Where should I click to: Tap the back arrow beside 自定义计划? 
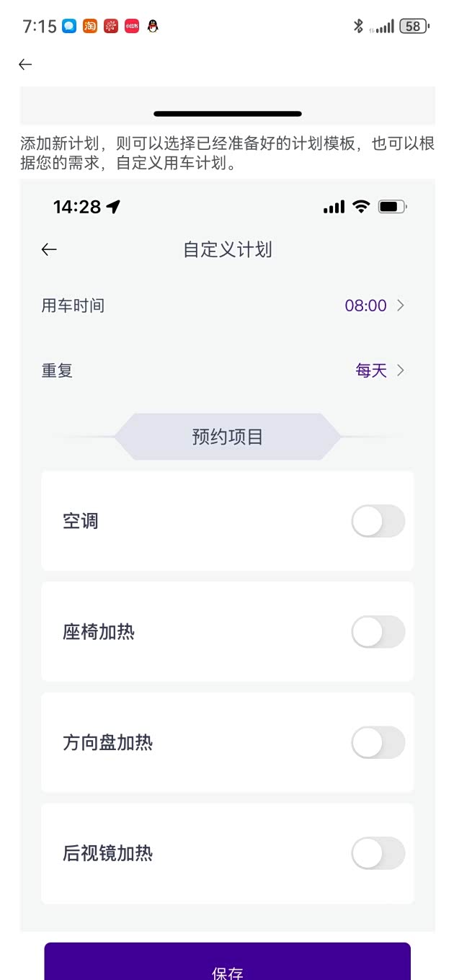49,250
